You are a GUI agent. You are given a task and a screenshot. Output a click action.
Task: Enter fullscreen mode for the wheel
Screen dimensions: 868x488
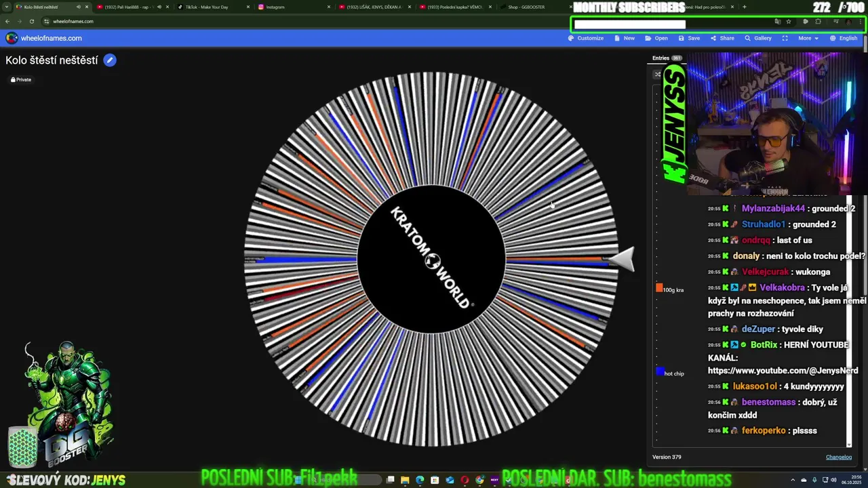click(785, 38)
